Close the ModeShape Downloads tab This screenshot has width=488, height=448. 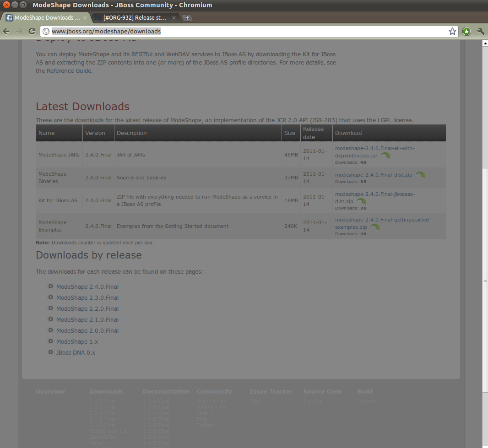pos(85,18)
